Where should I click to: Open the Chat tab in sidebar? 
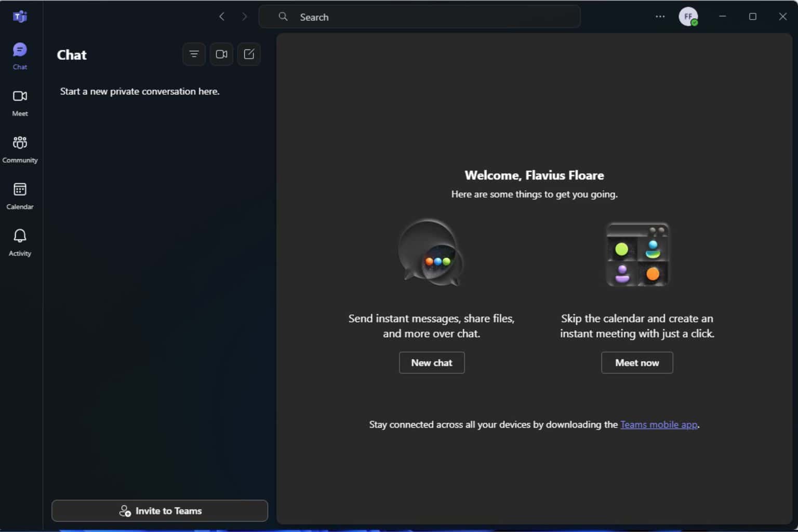(20, 56)
